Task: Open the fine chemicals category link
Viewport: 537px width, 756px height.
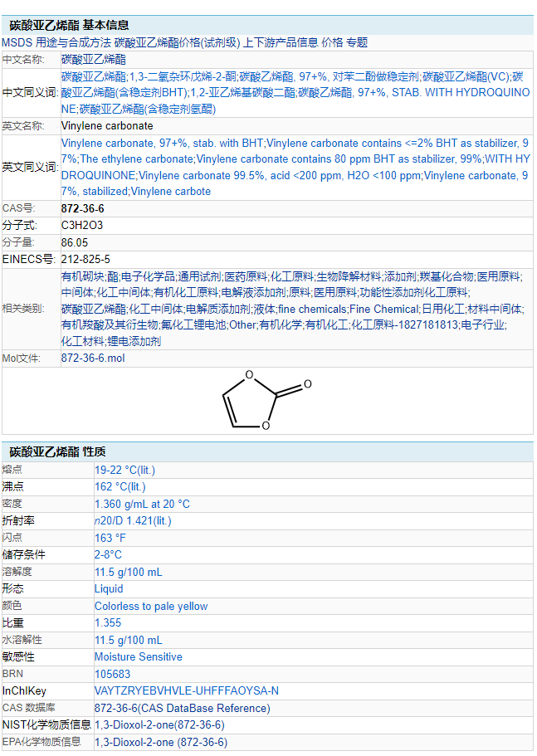Action: click(x=312, y=309)
